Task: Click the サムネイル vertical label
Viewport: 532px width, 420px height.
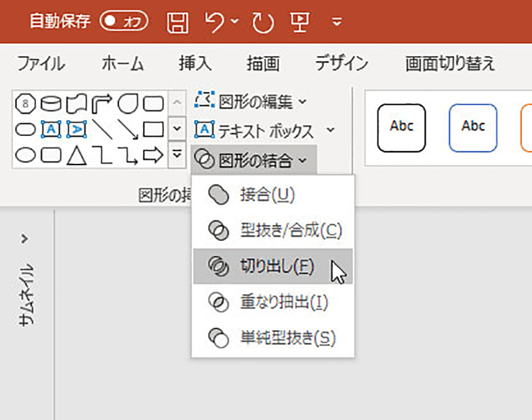Action: [26, 295]
